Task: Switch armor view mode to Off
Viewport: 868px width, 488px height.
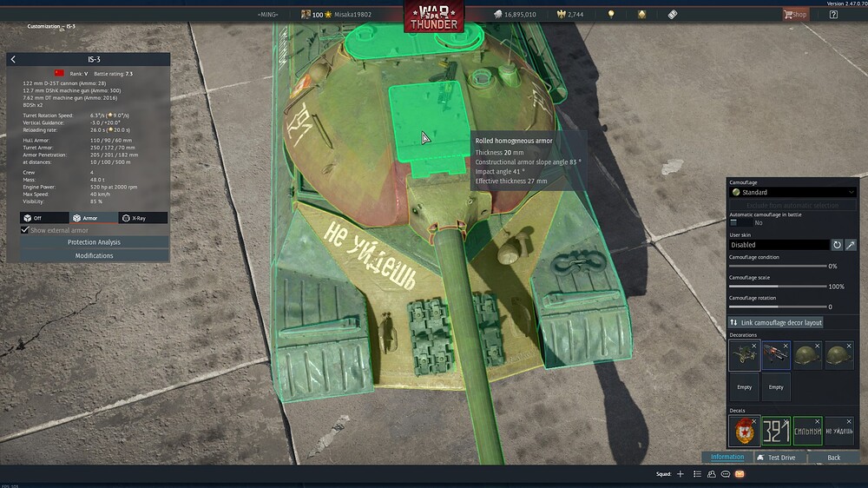Action: (x=44, y=218)
